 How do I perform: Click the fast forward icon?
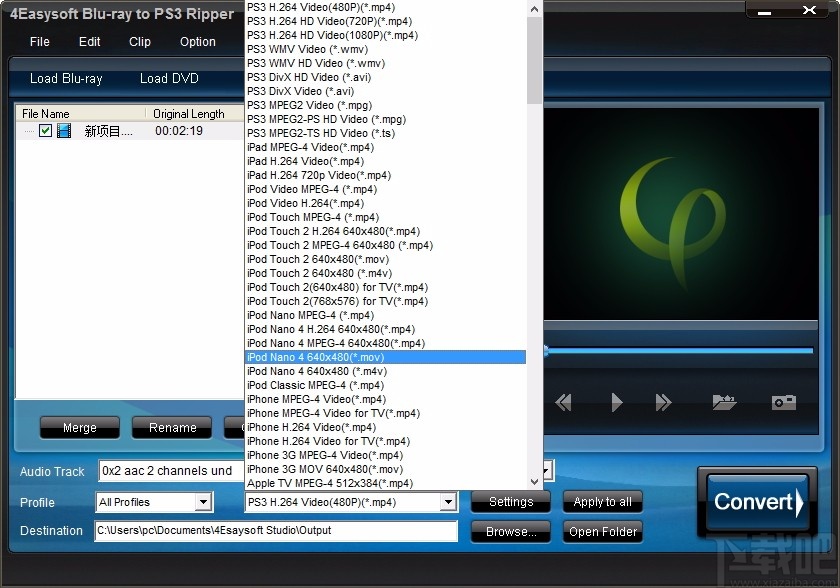[x=662, y=401]
